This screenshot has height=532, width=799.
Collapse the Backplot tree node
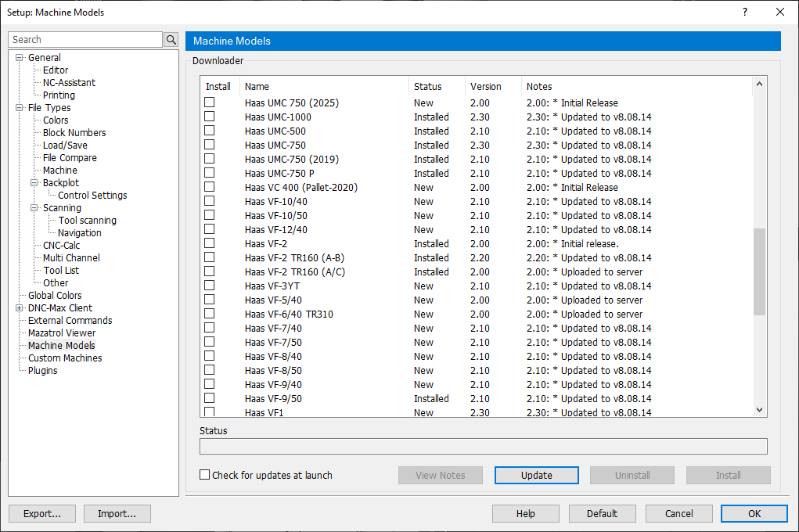click(x=34, y=183)
